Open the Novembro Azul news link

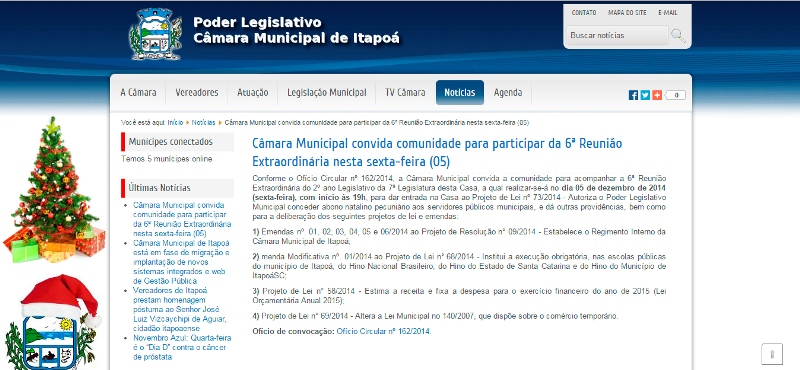182,347
